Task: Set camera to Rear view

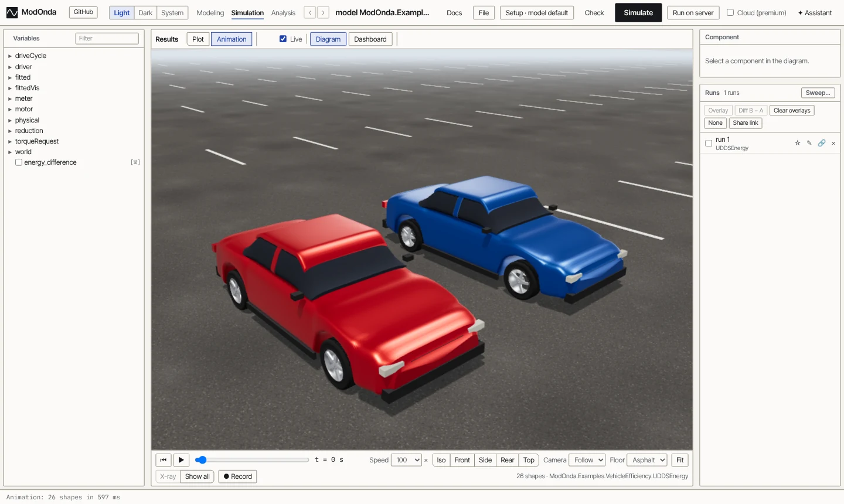Action: click(508, 460)
